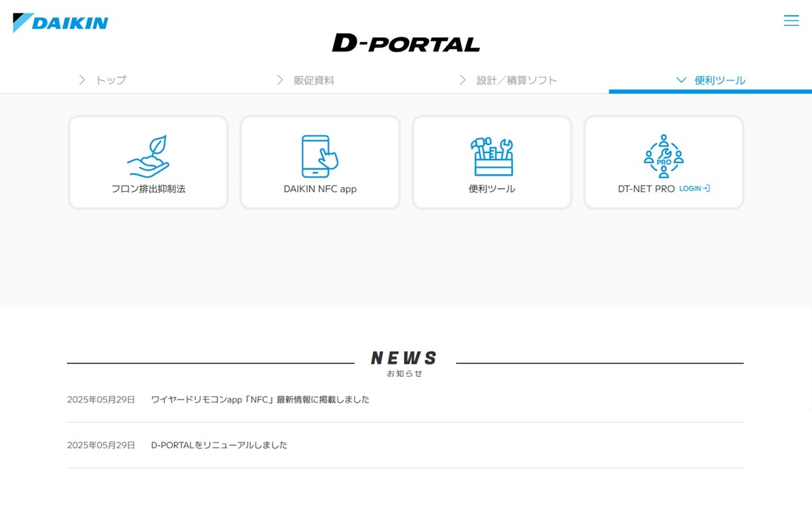Click the DAIKIN logo
Screen dimensions: 812x528
61,23
